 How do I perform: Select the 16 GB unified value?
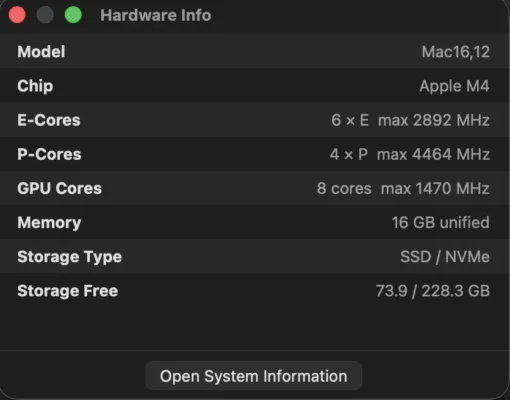pyautogui.click(x=441, y=222)
